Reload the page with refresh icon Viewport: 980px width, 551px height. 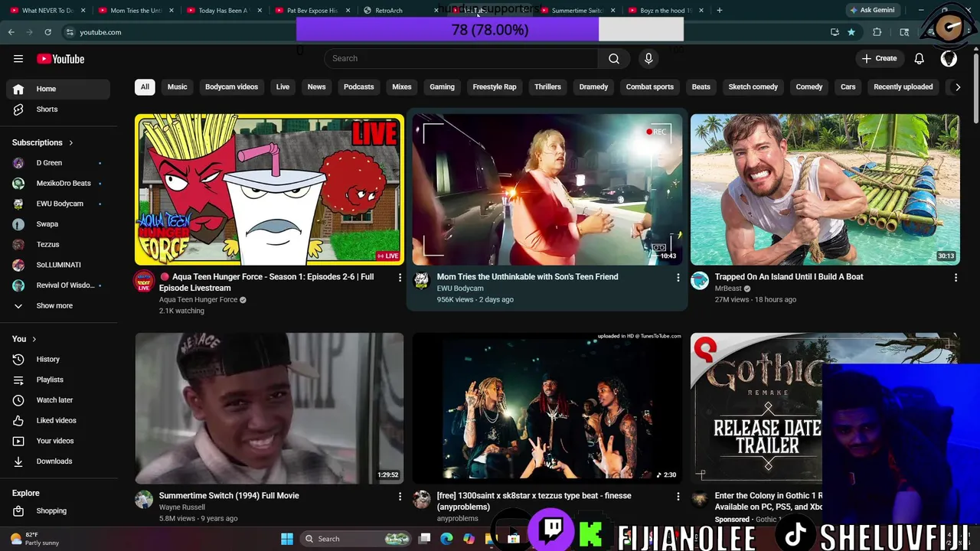pyautogui.click(x=47, y=32)
